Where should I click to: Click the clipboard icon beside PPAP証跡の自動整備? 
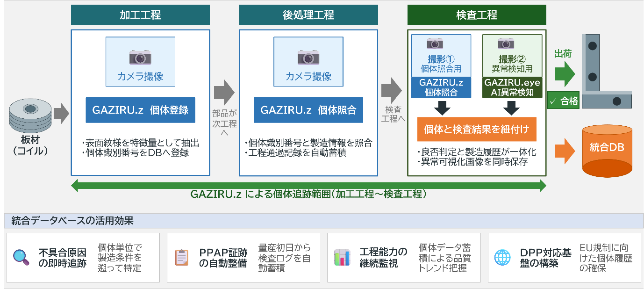click(x=182, y=258)
